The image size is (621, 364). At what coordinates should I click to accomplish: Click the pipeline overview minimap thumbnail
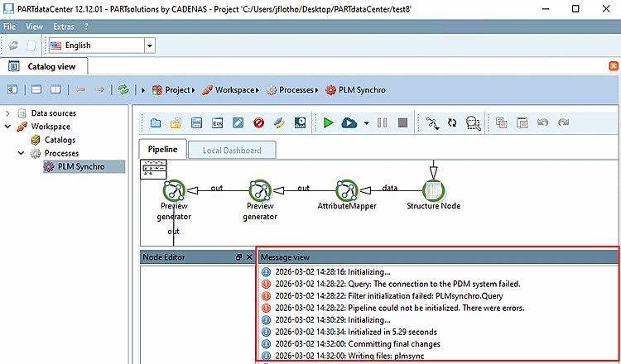154,170
